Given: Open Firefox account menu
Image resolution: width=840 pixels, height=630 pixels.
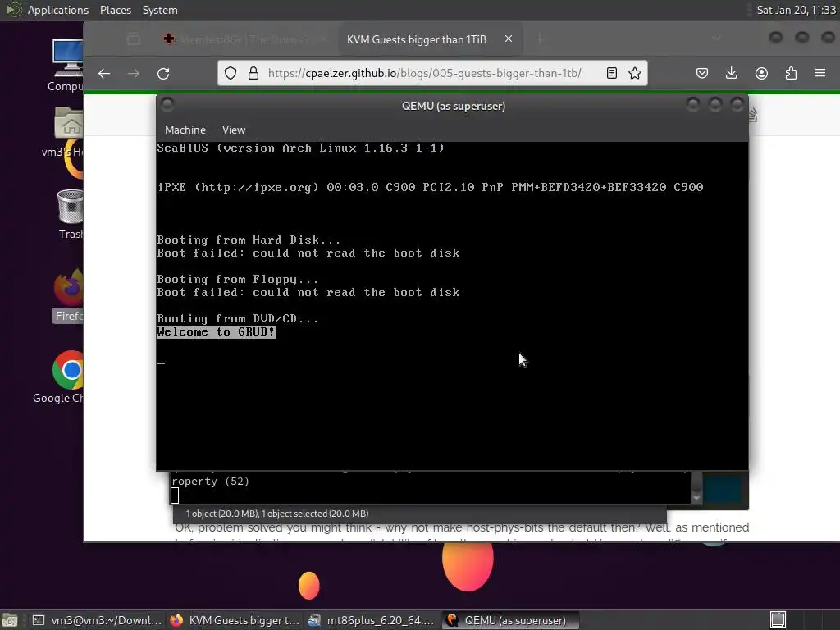Looking at the screenshot, I should 761,73.
